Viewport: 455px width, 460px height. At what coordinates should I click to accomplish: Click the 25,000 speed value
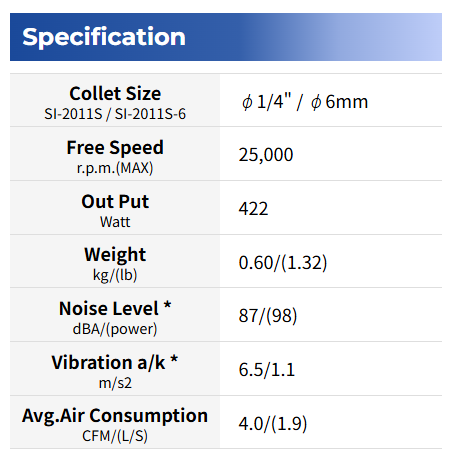266,155
